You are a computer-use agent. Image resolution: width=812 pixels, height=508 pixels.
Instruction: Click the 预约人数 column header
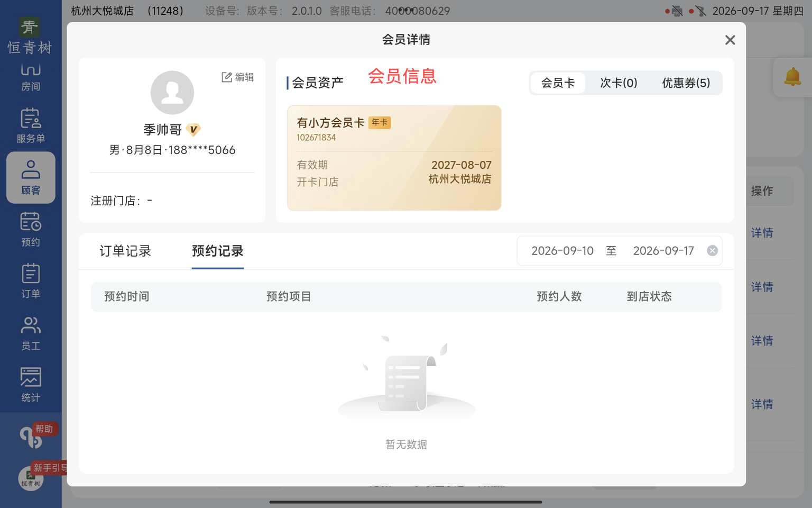click(x=559, y=296)
